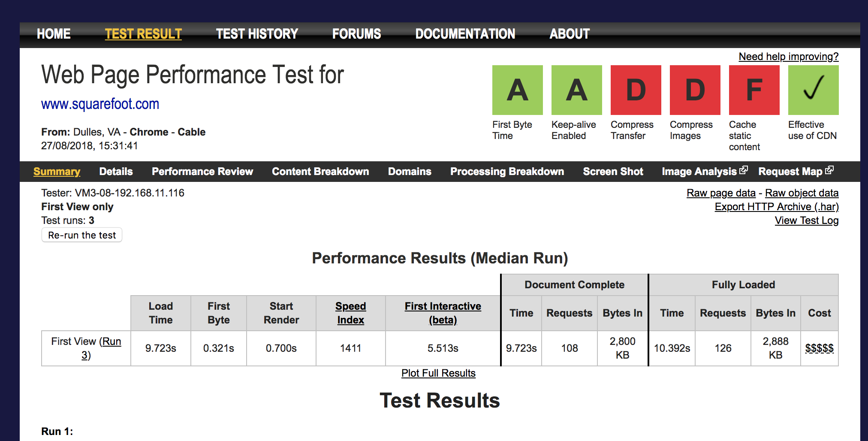Open the View Test Log link
Image resolution: width=868 pixels, height=441 pixels.
click(807, 220)
